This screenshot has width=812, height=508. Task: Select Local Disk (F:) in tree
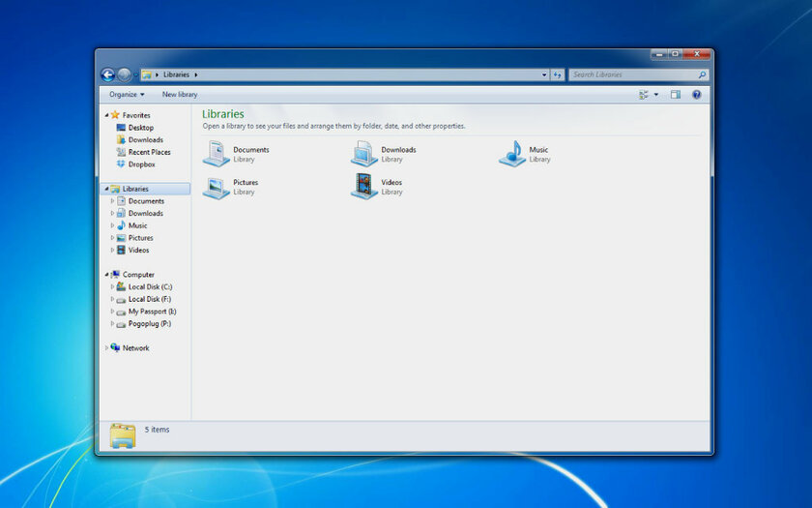pyautogui.click(x=150, y=299)
